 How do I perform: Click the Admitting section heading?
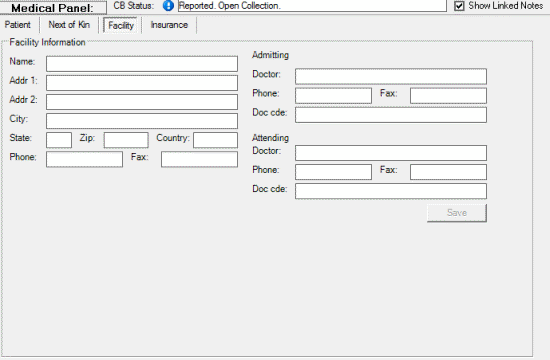coord(270,55)
